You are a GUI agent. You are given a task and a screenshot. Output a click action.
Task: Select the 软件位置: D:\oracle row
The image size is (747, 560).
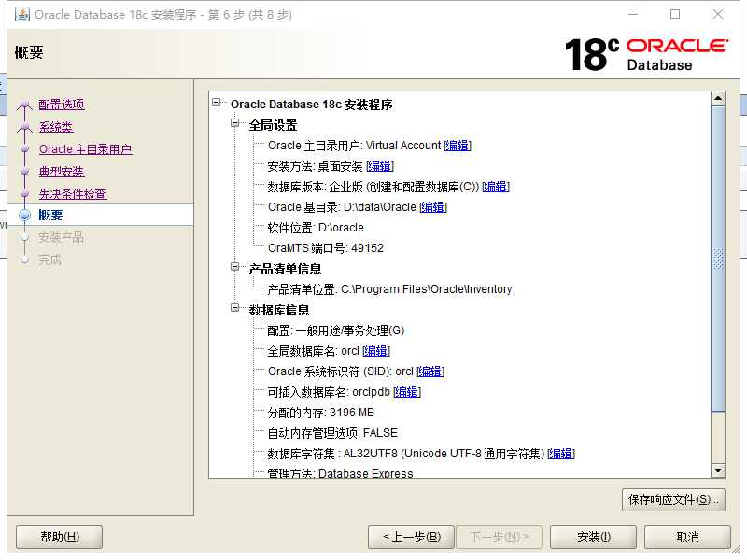coord(316,228)
